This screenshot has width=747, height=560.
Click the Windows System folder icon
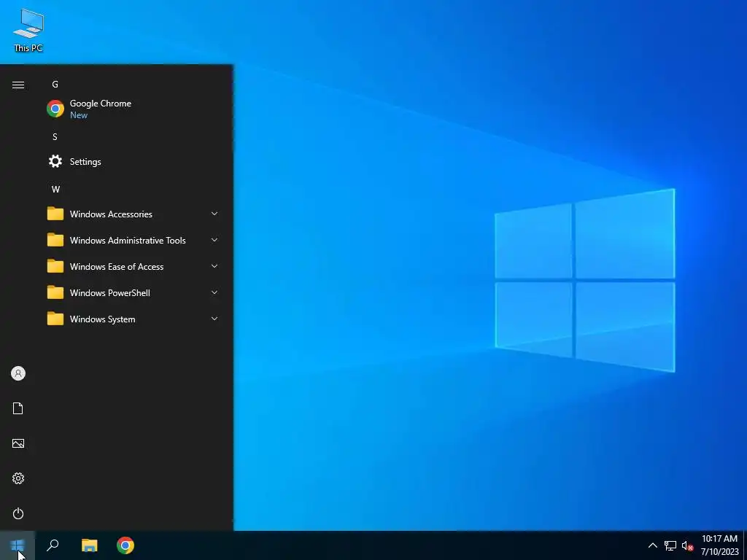pyautogui.click(x=55, y=319)
